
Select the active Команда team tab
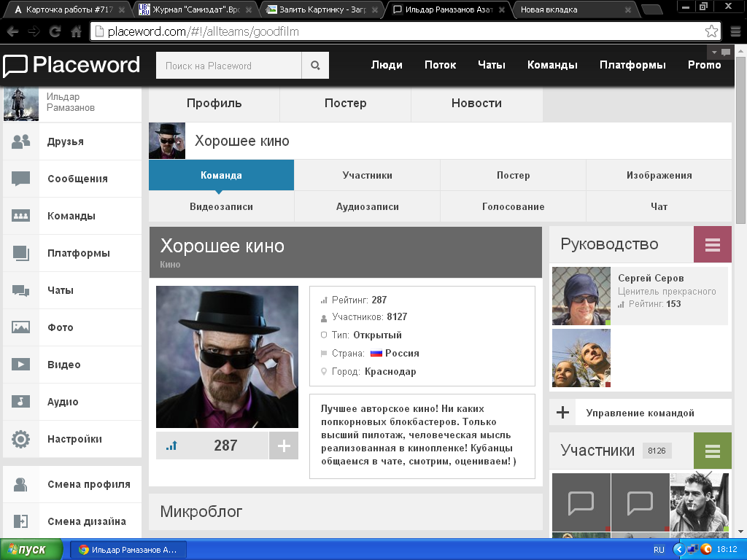click(221, 175)
